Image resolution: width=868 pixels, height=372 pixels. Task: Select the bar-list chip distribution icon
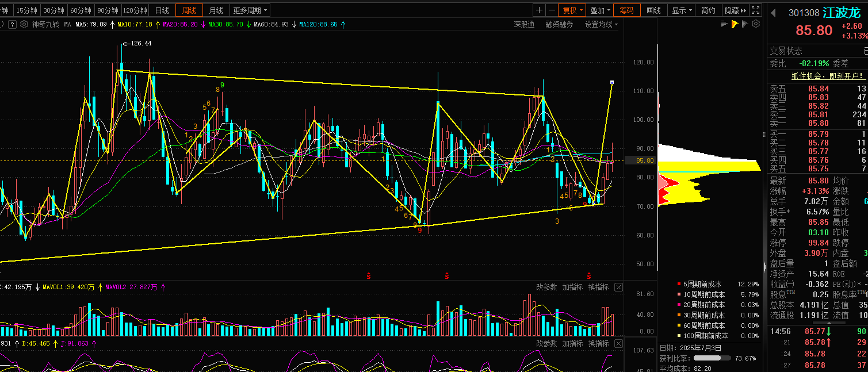pyautogui.click(x=724, y=24)
